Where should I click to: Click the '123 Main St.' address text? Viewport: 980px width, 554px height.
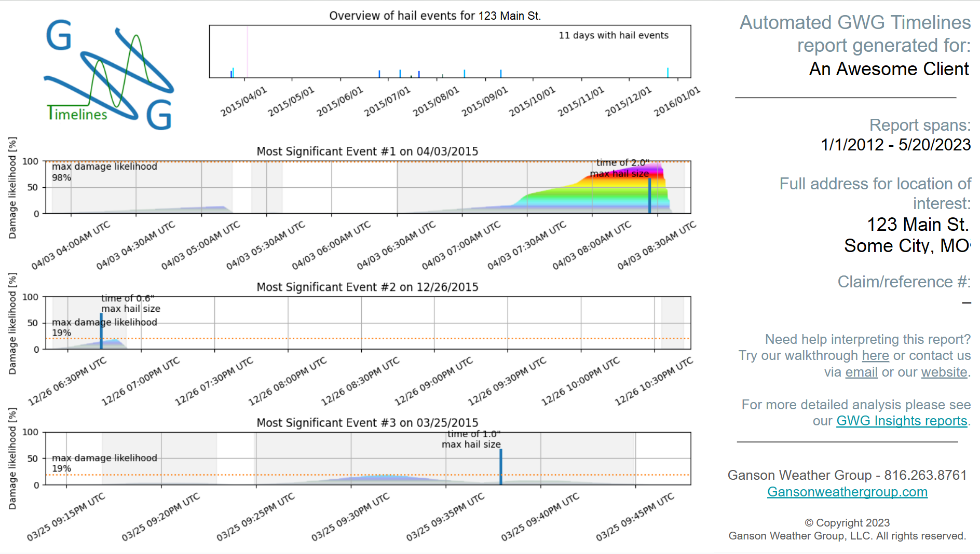pyautogui.click(x=917, y=225)
